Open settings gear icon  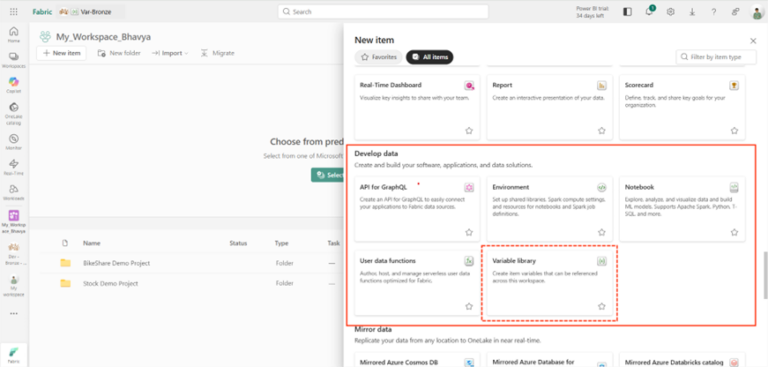pos(671,12)
